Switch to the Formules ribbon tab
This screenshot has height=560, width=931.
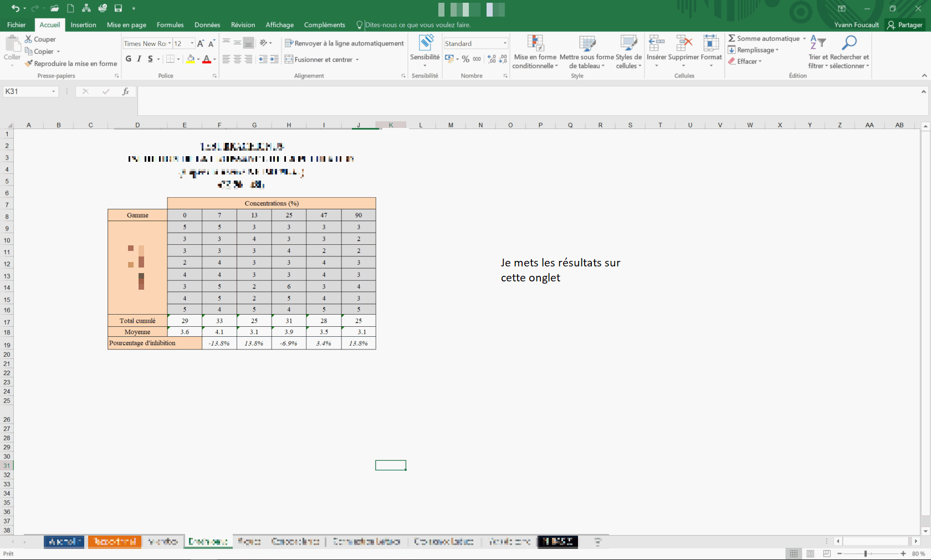coord(170,25)
